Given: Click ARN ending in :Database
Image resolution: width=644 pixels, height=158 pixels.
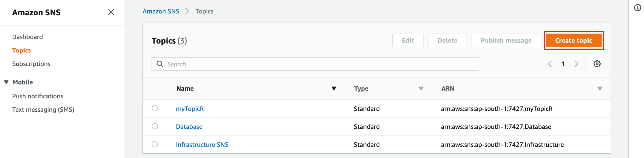Looking at the screenshot, I should 496,126.
